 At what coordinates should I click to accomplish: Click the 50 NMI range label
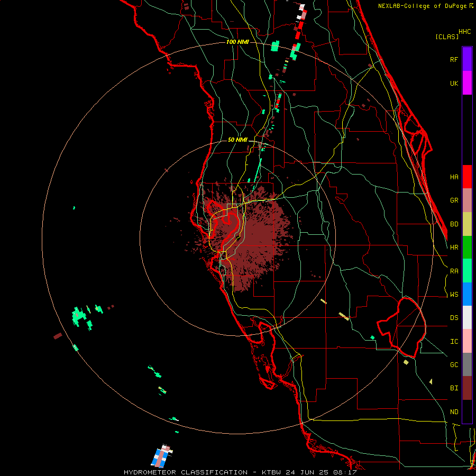(237, 140)
